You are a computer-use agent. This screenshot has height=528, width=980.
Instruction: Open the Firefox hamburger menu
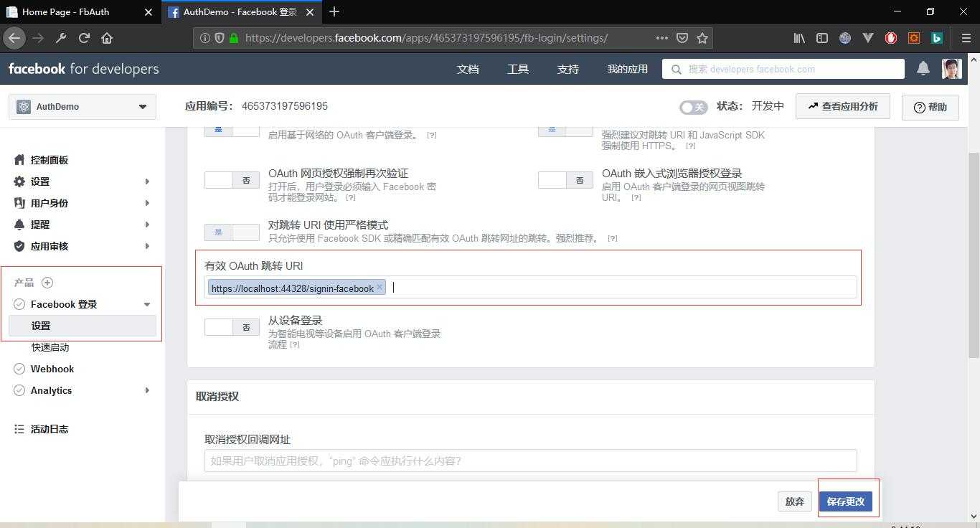(x=966, y=38)
